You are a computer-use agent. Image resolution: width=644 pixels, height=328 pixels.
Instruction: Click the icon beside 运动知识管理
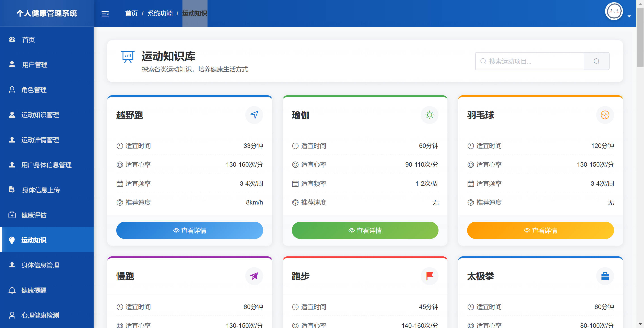click(12, 115)
